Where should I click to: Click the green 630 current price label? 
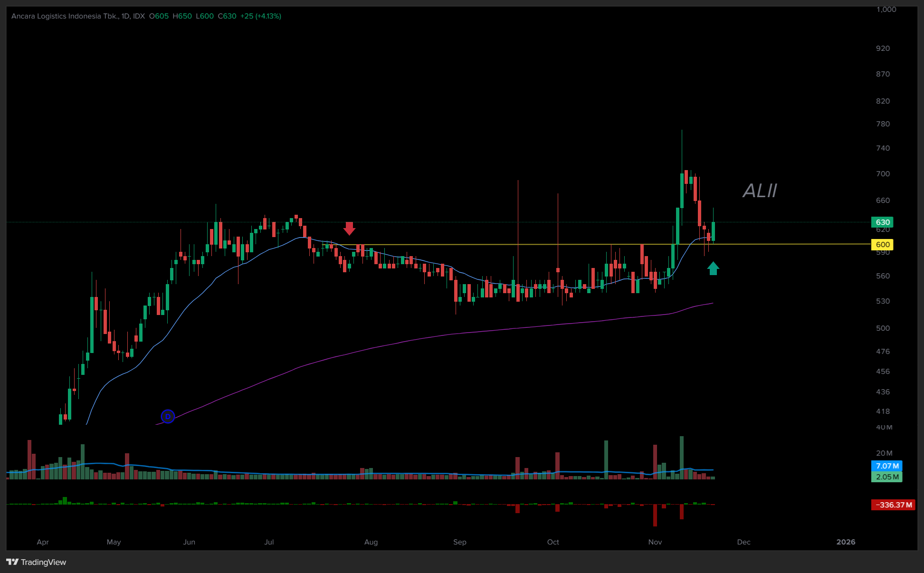[x=882, y=222]
